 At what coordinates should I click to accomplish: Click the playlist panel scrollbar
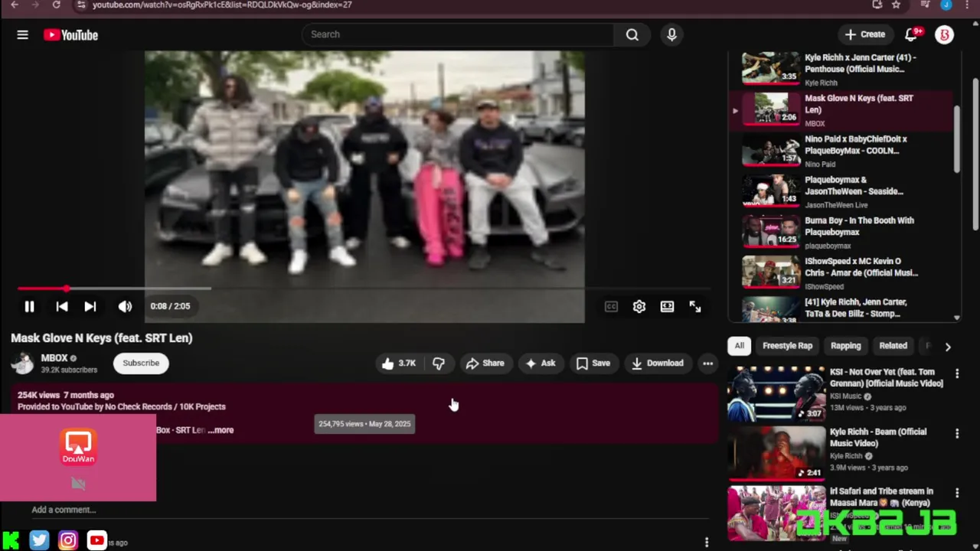(957, 138)
